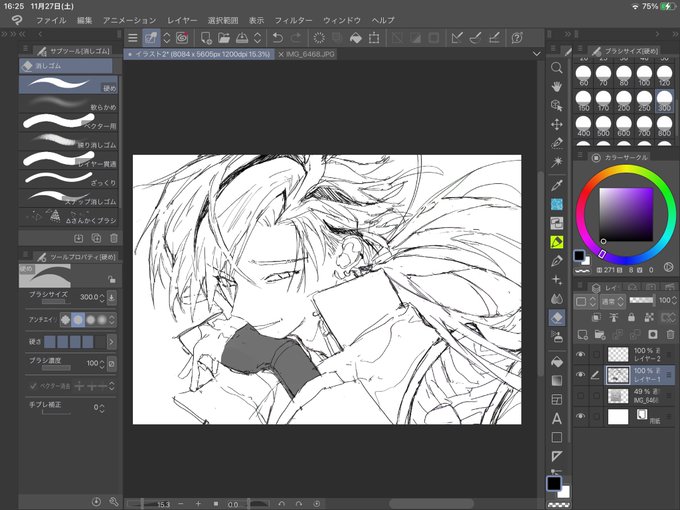Open the Clip Studio swirl icon
The height and width of the screenshot is (510, 680).
[x=183, y=38]
